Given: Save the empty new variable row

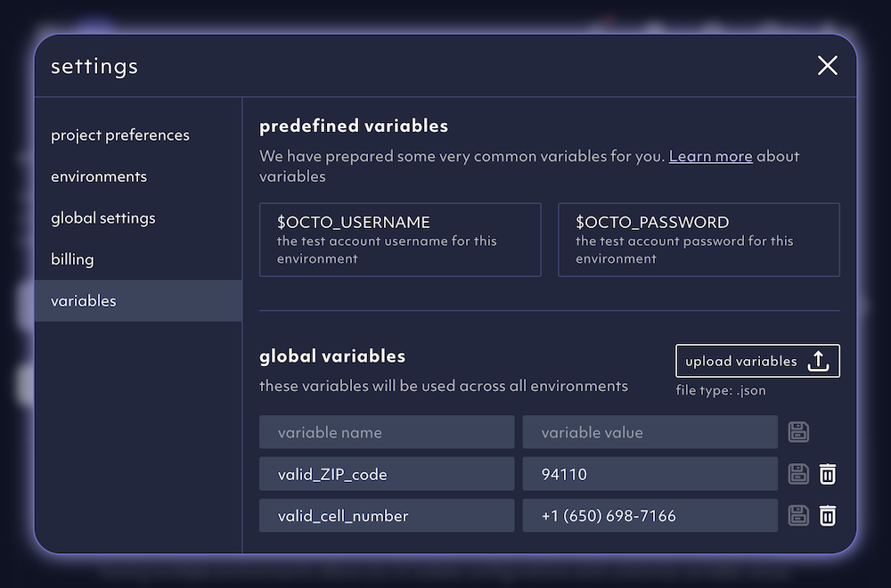Looking at the screenshot, I should 798,432.
